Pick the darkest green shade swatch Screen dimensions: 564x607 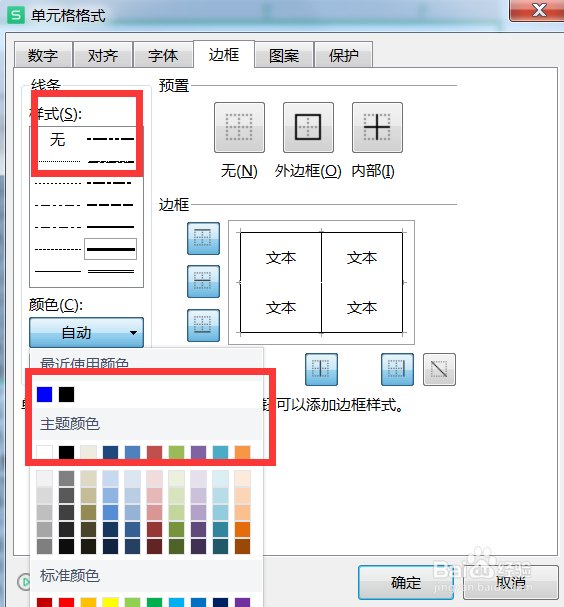click(x=177, y=546)
